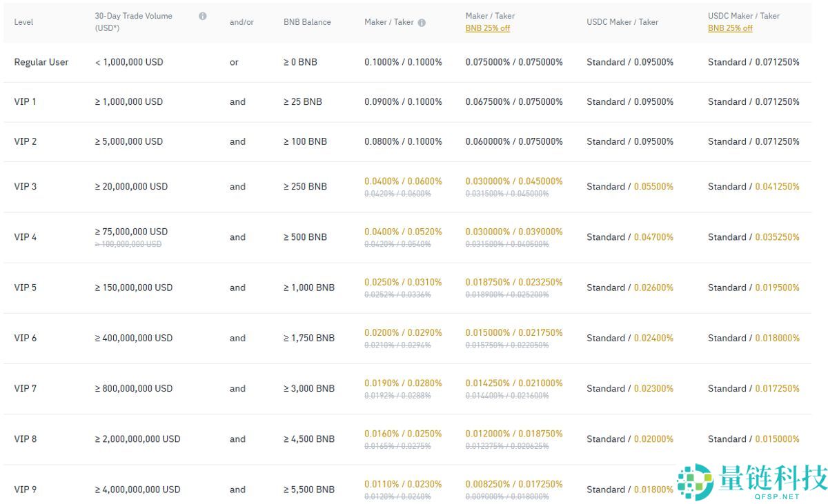This screenshot has height=504, width=828.
Task: Select the VIP 3 level label
Action: (26, 187)
